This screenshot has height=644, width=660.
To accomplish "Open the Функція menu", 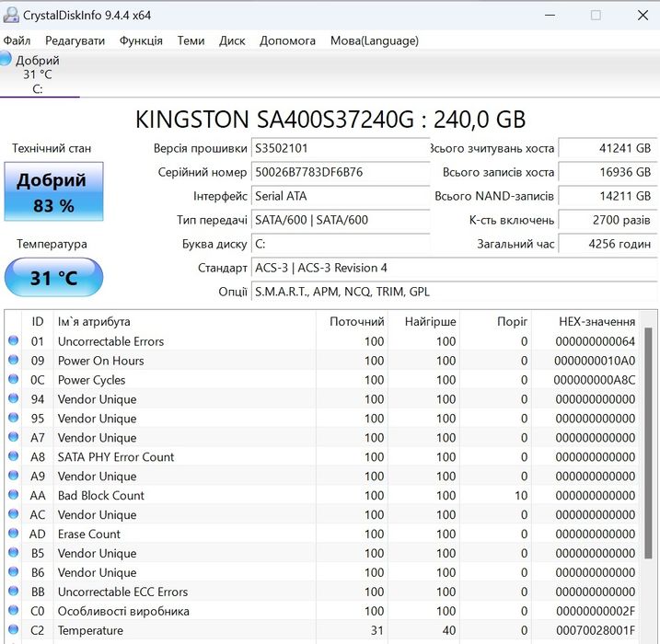I will coord(141,40).
